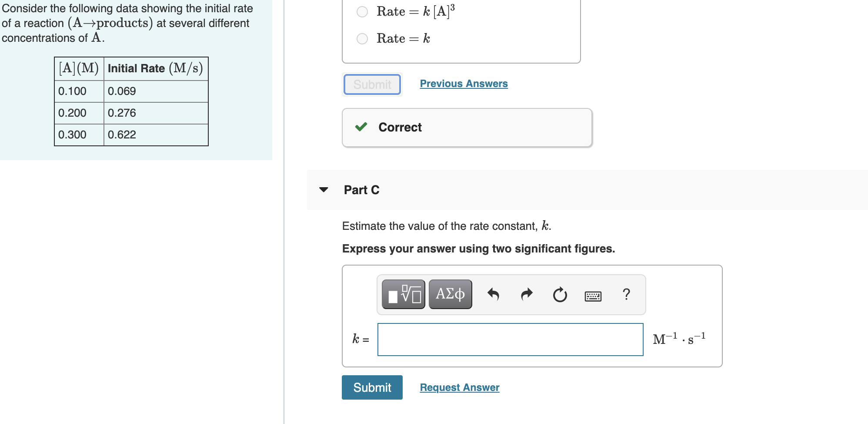The height and width of the screenshot is (424, 868).
Task: Open the Greek symbols ΑΣΦ palette
Action: coord(450,294)
